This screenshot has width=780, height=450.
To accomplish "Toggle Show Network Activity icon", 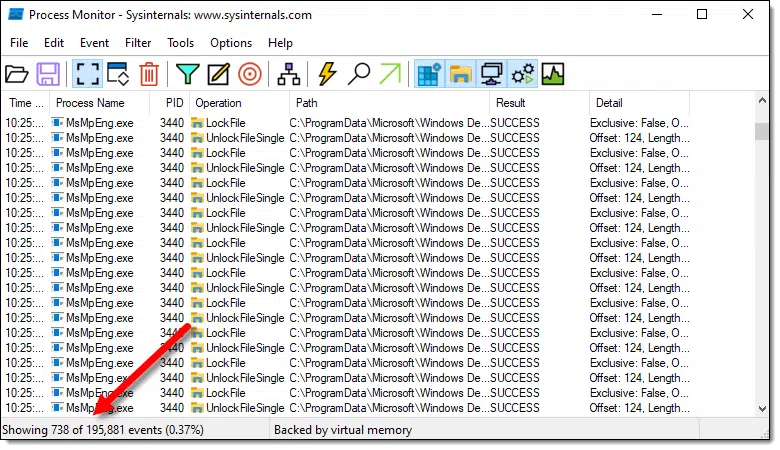I will (x=491, y=75).
